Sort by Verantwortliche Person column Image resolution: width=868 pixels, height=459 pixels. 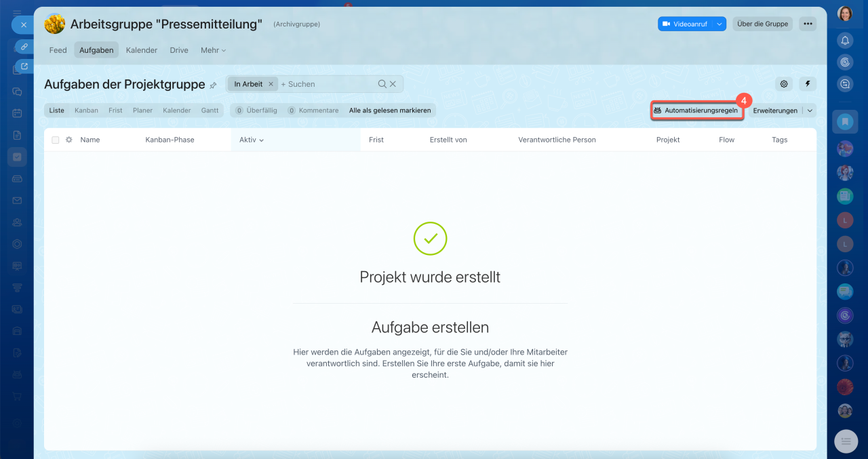(x=557, y=140)
